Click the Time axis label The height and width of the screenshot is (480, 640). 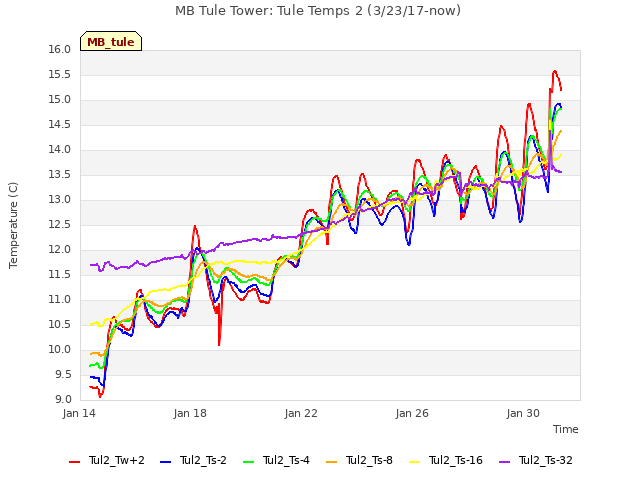click(566, 429)
